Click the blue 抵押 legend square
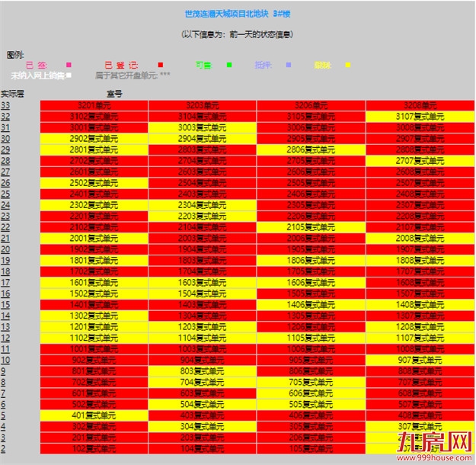The height and width of the screenshot is (465, 476). tap(288, 65)
